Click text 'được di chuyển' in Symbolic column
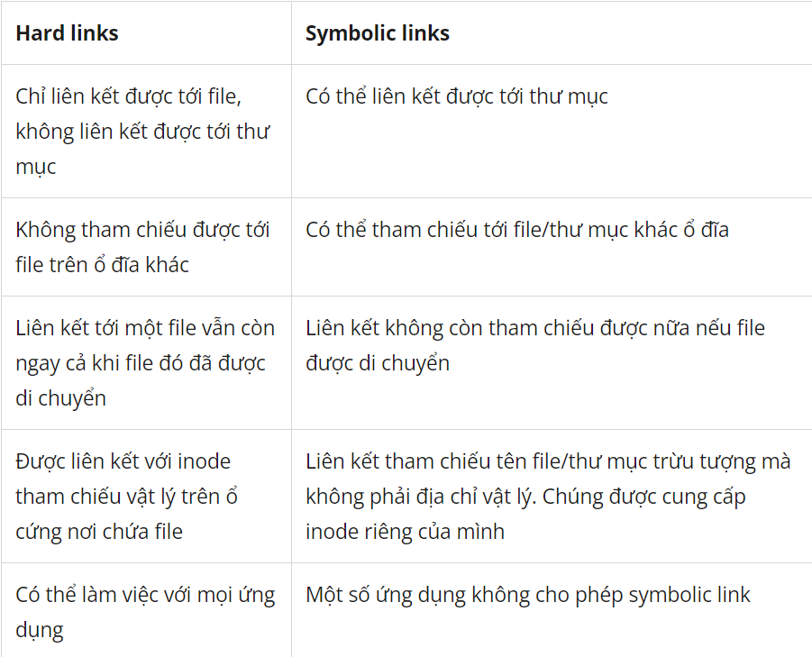Image resolution: width=812 pixels, height=657 pixels. pos(378,363)
